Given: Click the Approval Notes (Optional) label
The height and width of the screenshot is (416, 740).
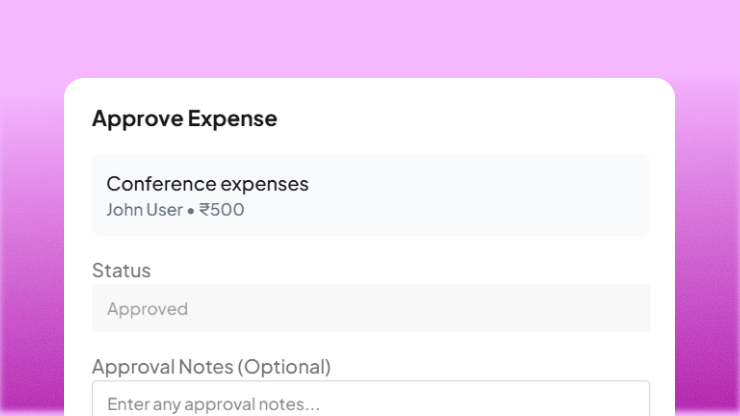Looking at the screenshot, I should (210, 367).
